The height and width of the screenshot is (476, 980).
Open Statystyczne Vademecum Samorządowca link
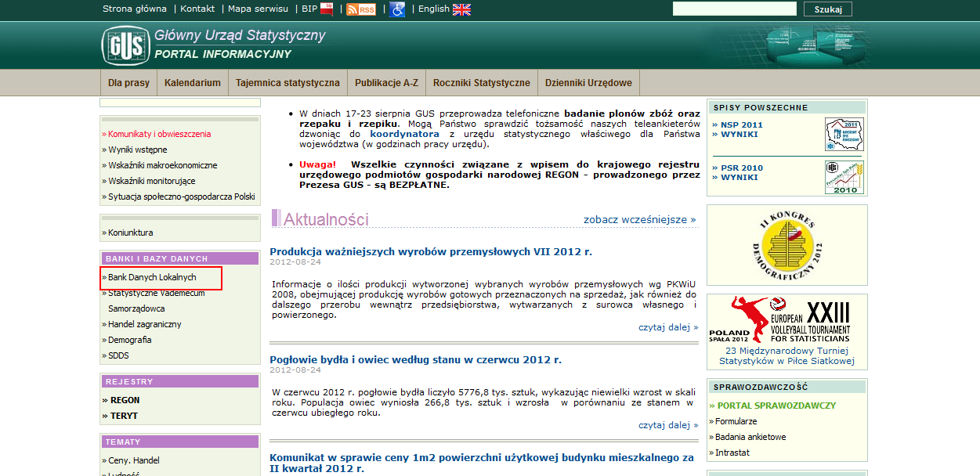click(156, 301)
